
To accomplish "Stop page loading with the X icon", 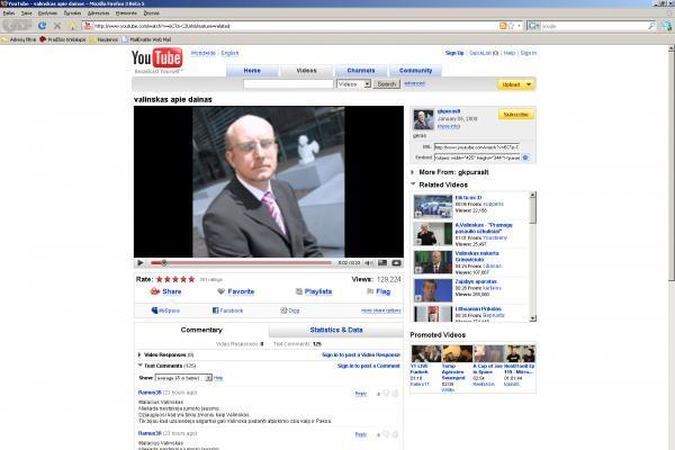I will (x=57, y=26).
